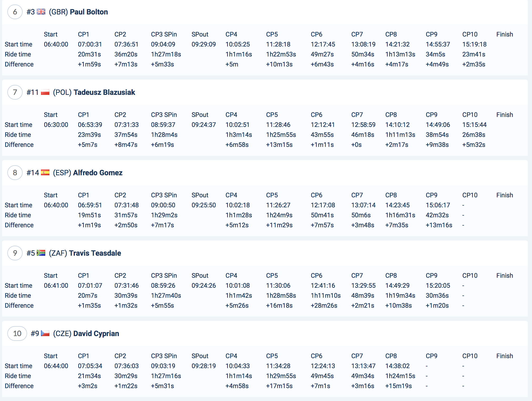Click Finish column header in Paul Bolton's table
532x401 pixels.
pyautogui.click(x=504, y=34)
